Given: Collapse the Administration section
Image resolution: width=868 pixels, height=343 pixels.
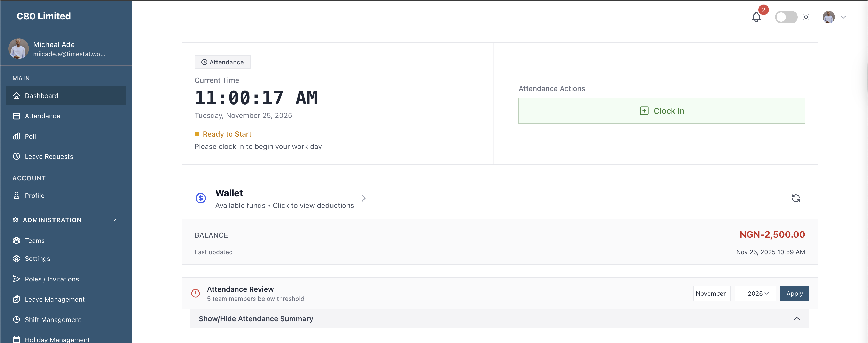Looking at the screenshot, I should click(116, 220).
